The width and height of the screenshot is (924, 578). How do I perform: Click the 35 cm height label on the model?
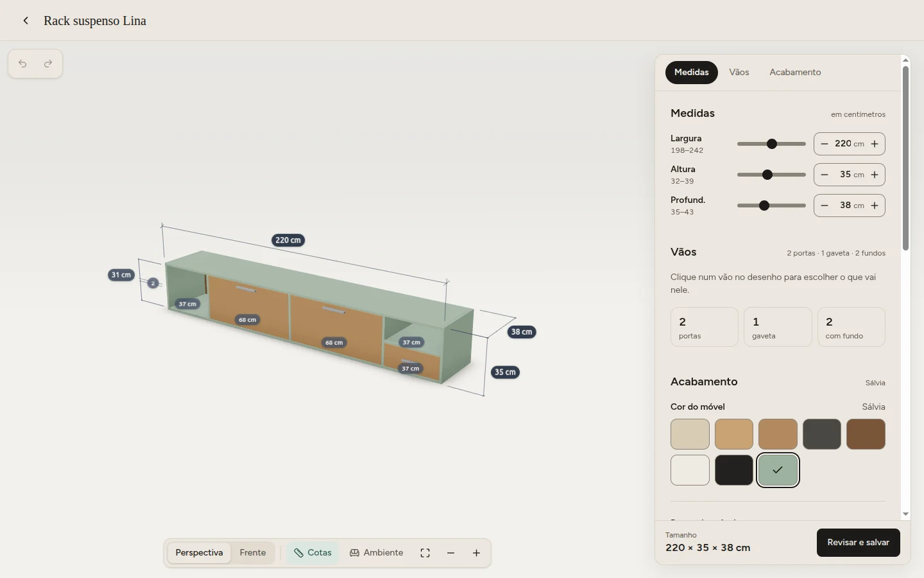505,372
